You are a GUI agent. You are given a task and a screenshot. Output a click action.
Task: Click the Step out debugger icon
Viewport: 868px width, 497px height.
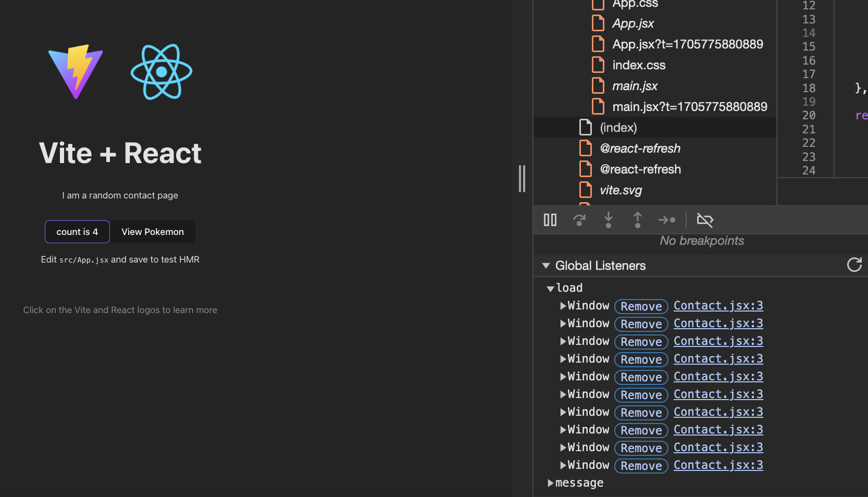(x=638, y=220)
